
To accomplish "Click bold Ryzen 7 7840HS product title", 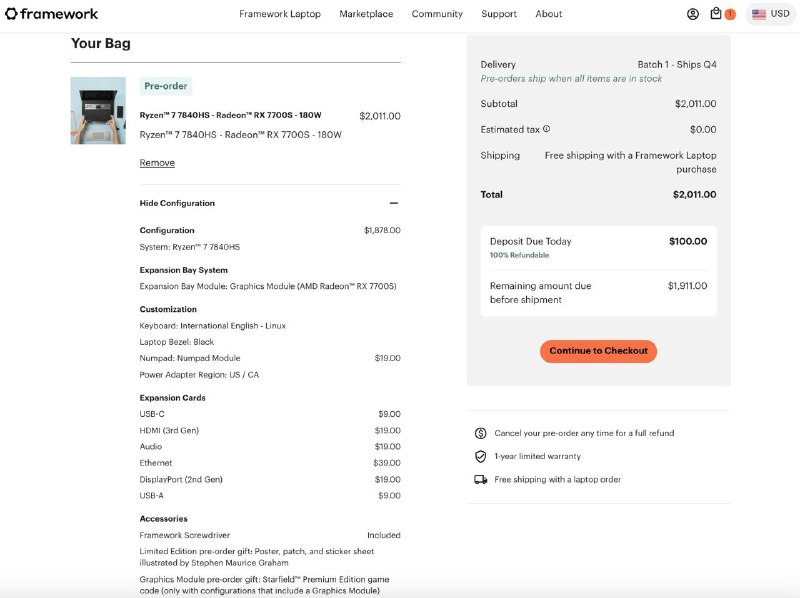I will click(x=231, y=115).
